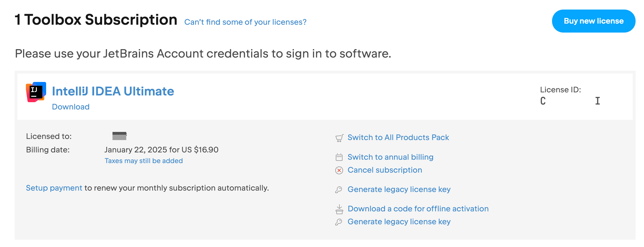Open Download a code for offline activation
644x247 pixels.
[x=418, y=209]
